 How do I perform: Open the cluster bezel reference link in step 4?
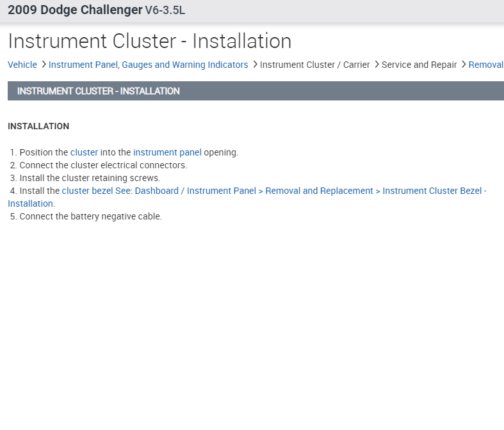[x=274, y=191]
